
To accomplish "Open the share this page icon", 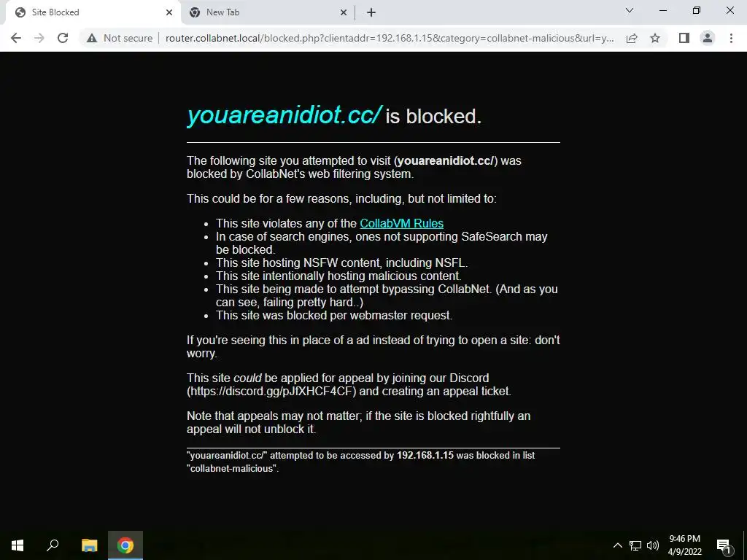I will (632, 38).
